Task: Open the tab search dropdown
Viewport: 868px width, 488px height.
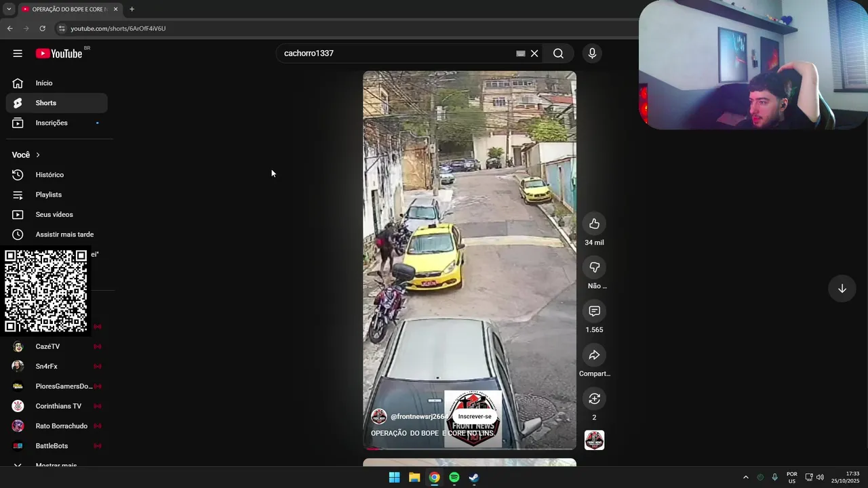Action: tap(9, 9)
